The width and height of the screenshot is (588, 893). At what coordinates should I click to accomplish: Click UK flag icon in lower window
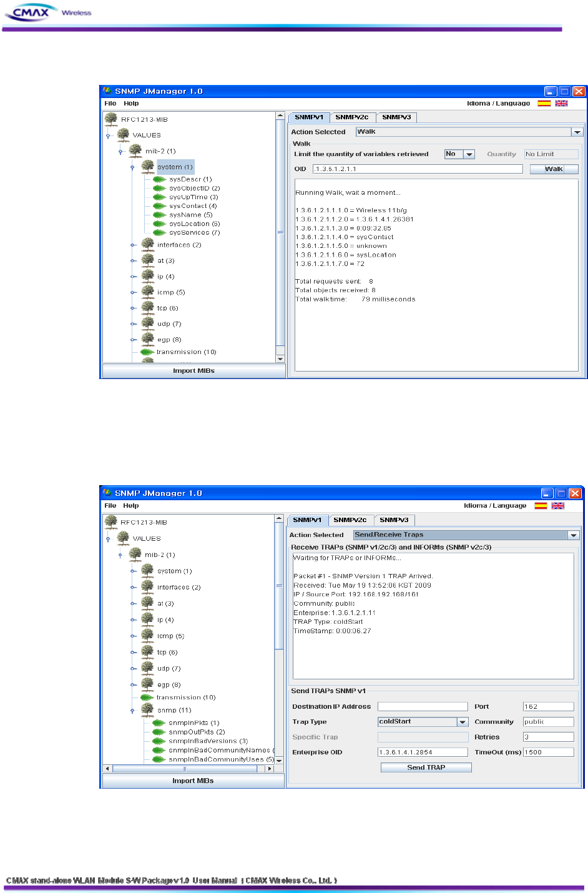pyautogui.click(x=558, y=506)
